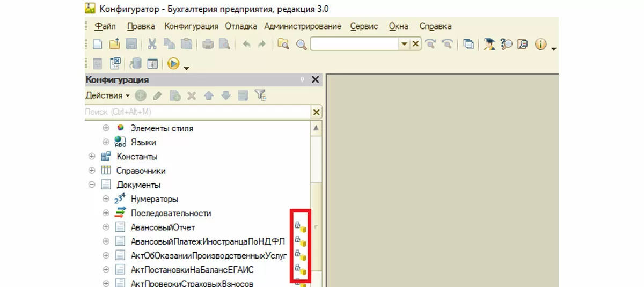
Task: Click the Cut scissors icon
Action: (x=152, y=45)
